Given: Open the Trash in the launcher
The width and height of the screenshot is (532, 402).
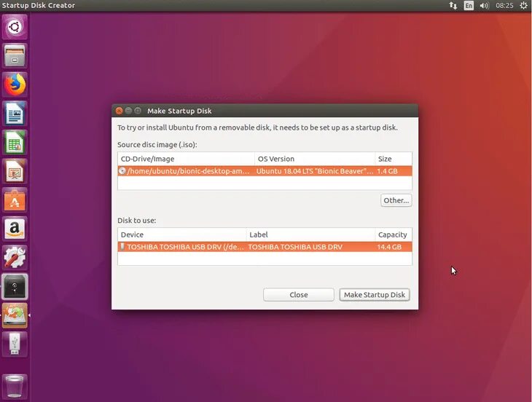Looking at the screenshot, I should coord(15,386).
